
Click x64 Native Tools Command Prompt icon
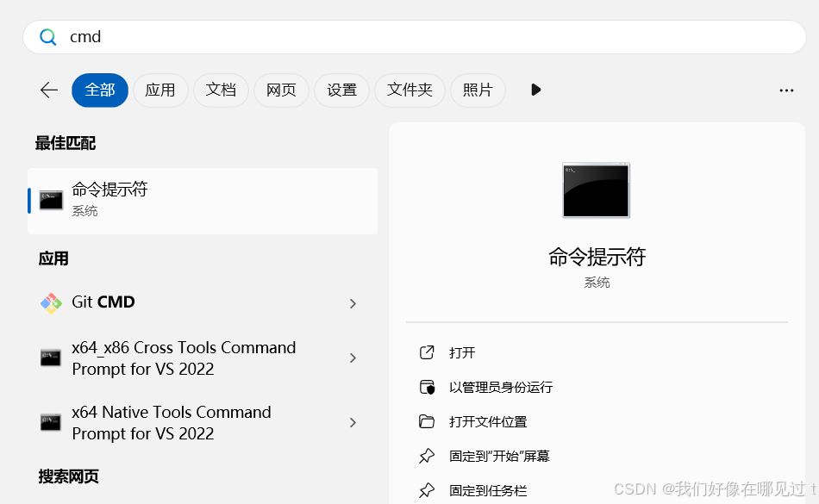[51, 423]
